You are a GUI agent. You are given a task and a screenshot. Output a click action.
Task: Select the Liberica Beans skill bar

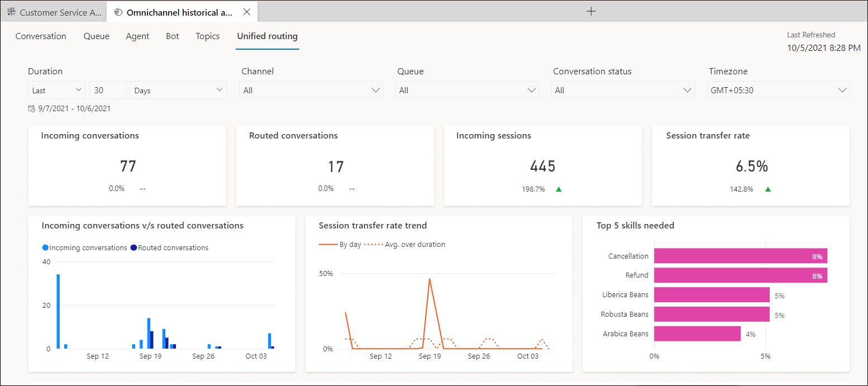[712, 295]
